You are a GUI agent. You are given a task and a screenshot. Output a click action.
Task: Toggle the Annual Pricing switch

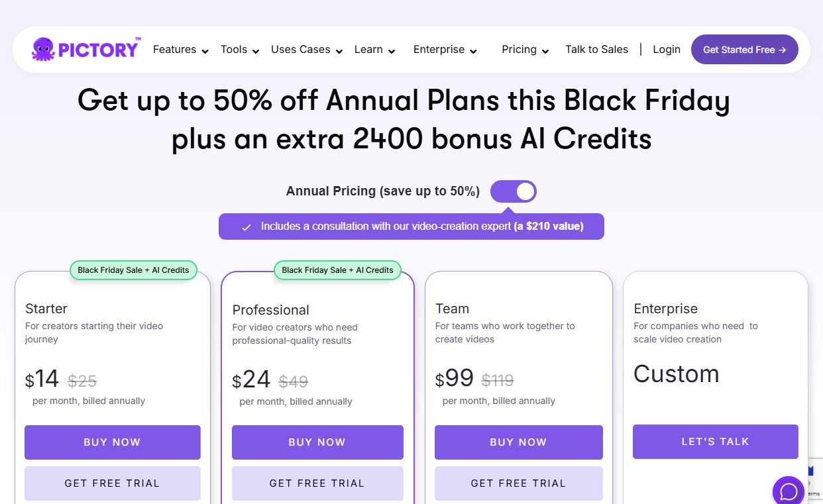click(x=514, y=191)
